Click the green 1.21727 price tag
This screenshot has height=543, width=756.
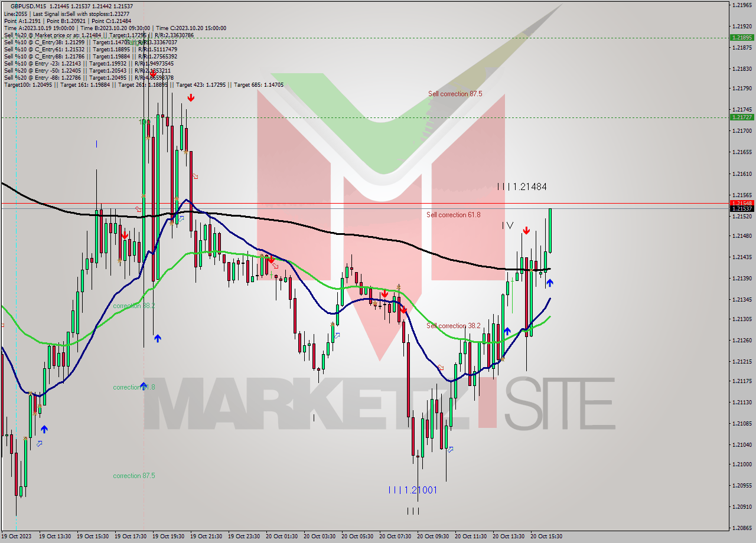pos(742,117)
